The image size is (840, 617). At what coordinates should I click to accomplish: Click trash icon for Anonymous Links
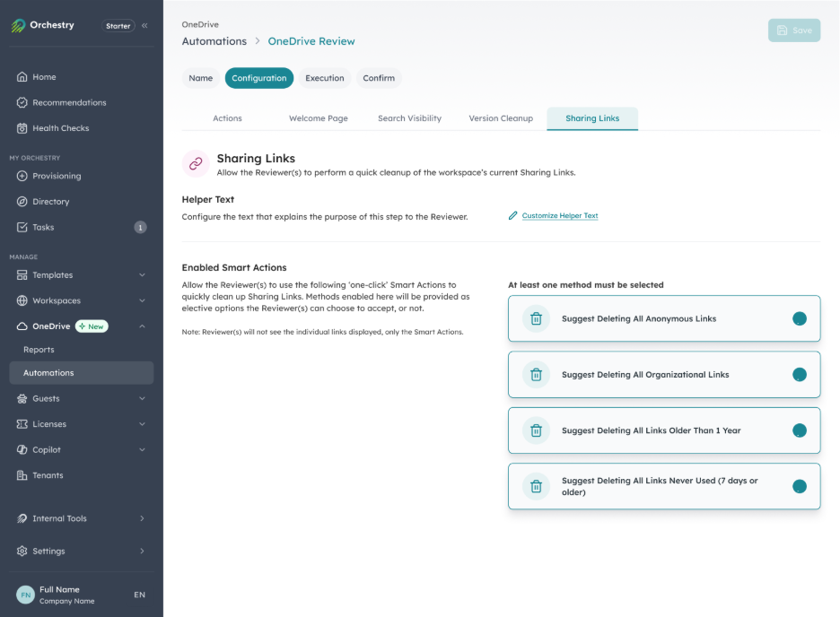(x=536, y=319)
